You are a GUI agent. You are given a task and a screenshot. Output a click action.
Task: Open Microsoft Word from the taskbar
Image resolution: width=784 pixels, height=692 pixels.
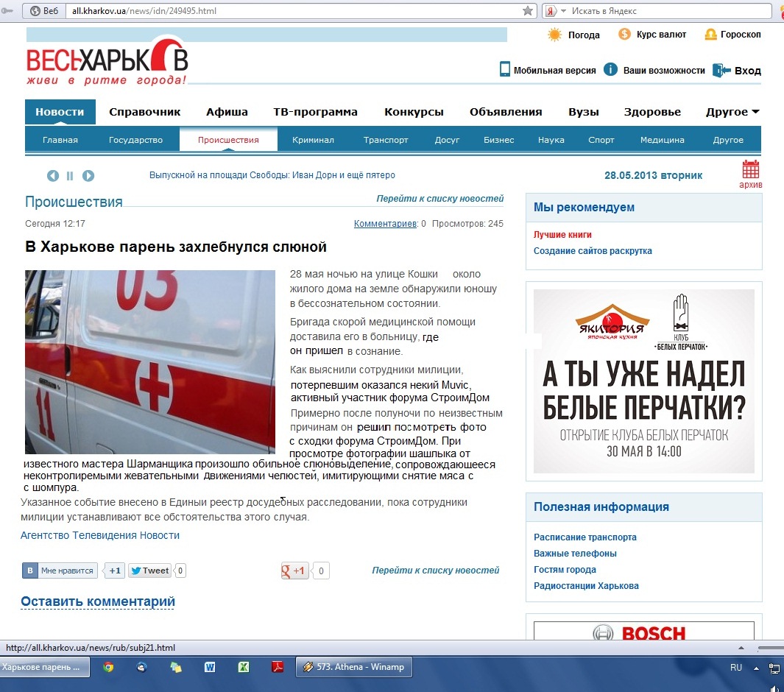click(x=210, y=667)
